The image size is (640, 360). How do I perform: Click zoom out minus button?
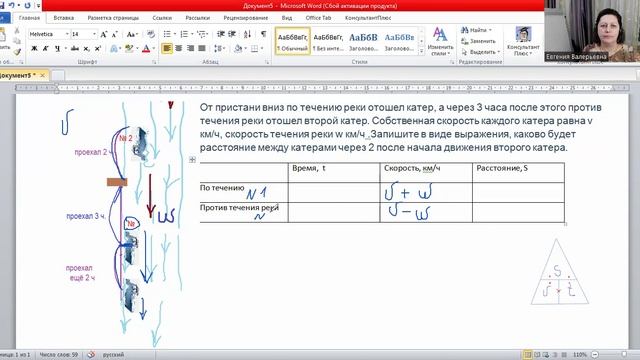coord(595,355)
